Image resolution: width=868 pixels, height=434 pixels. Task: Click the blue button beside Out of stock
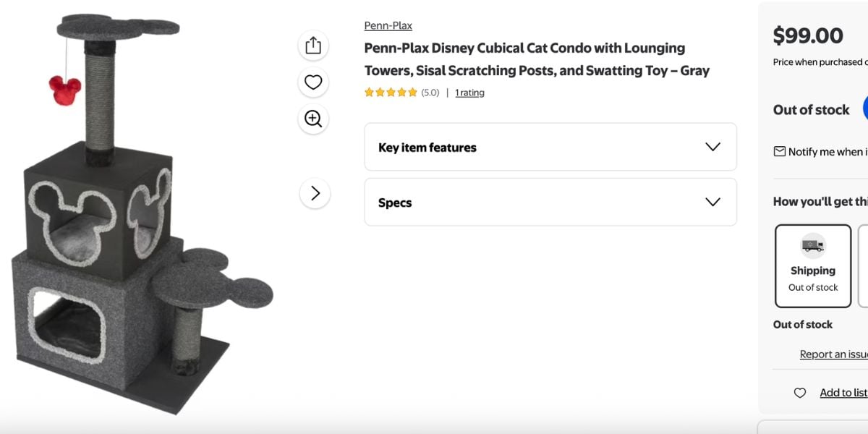pyautogui.click(x=864, y=109)
